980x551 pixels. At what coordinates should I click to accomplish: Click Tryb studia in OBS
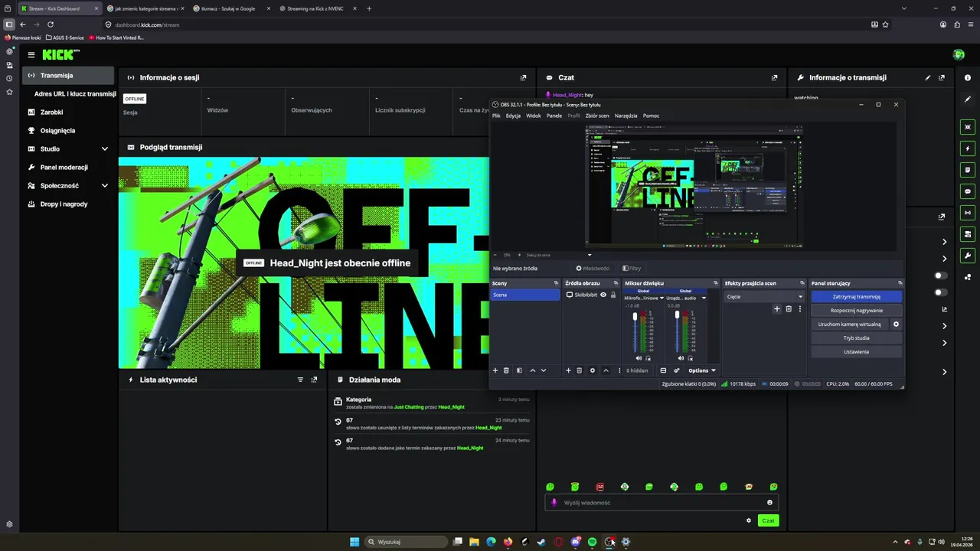[x=856, y=338]
